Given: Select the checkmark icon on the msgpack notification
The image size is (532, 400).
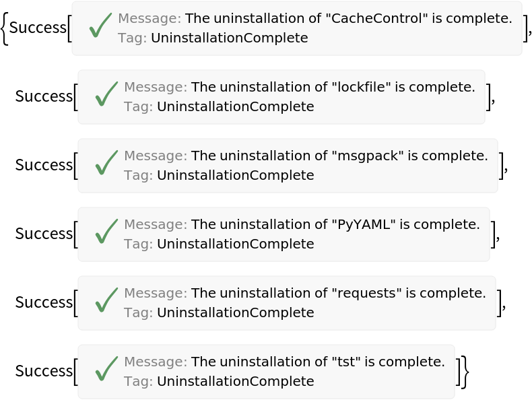Looking at the screenshot, I should click(x=106, y=164).
